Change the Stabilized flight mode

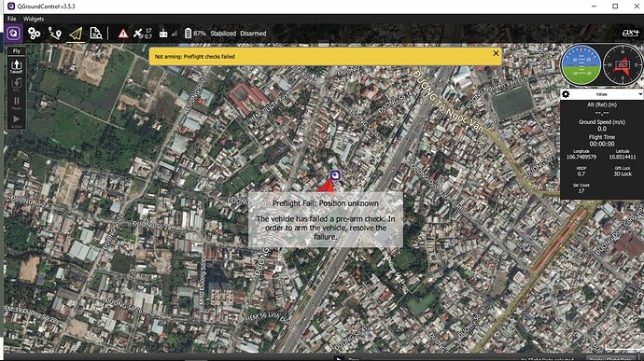pyautogui.click(x=223, y=34)
